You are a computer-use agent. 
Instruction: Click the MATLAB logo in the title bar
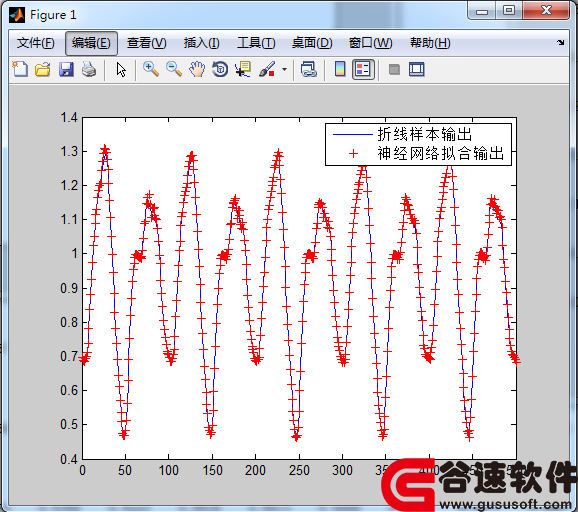pos(17,15)
